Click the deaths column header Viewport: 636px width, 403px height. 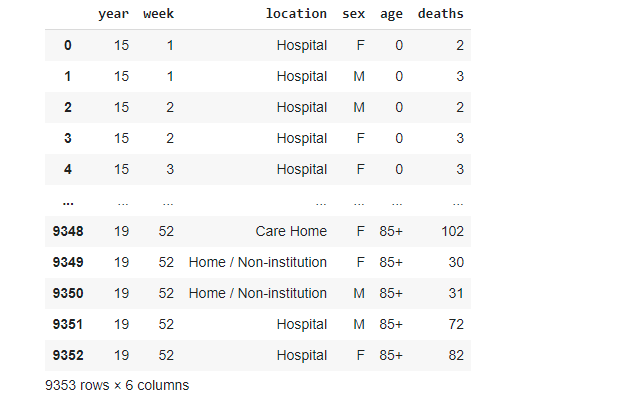pos(440,14)
